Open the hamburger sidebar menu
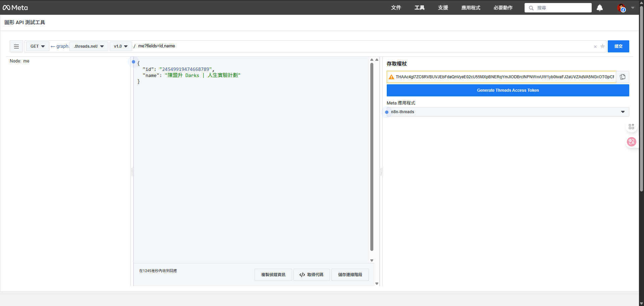Viewport: 644px width, 306px height. pyautogui.click(x=16, y=46)
